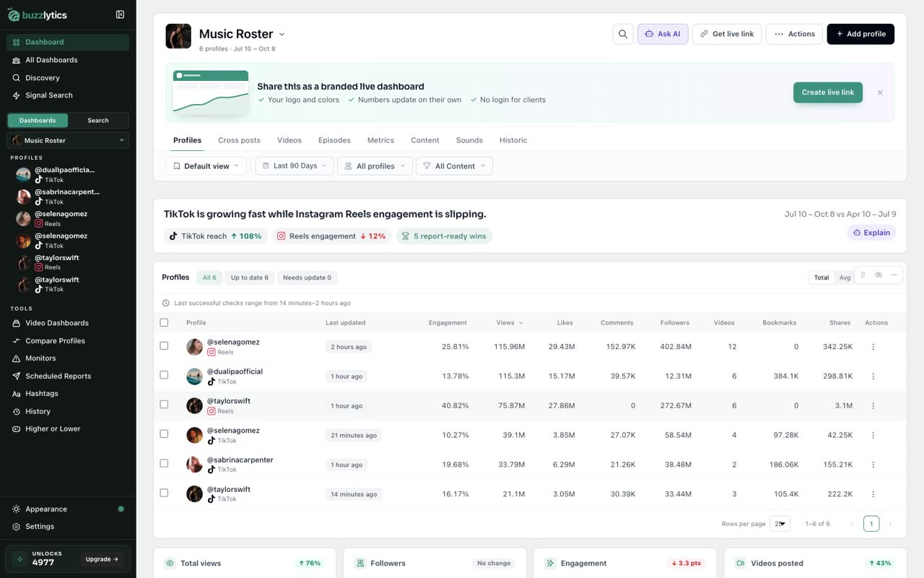
Task: Expand the chevron next to Music Roster title
Action: point(282,35)
